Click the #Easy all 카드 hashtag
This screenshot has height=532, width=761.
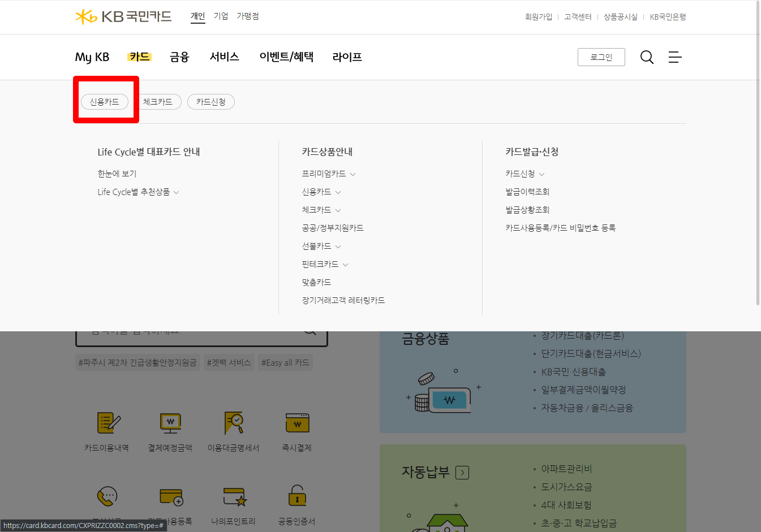coord(285,362)
